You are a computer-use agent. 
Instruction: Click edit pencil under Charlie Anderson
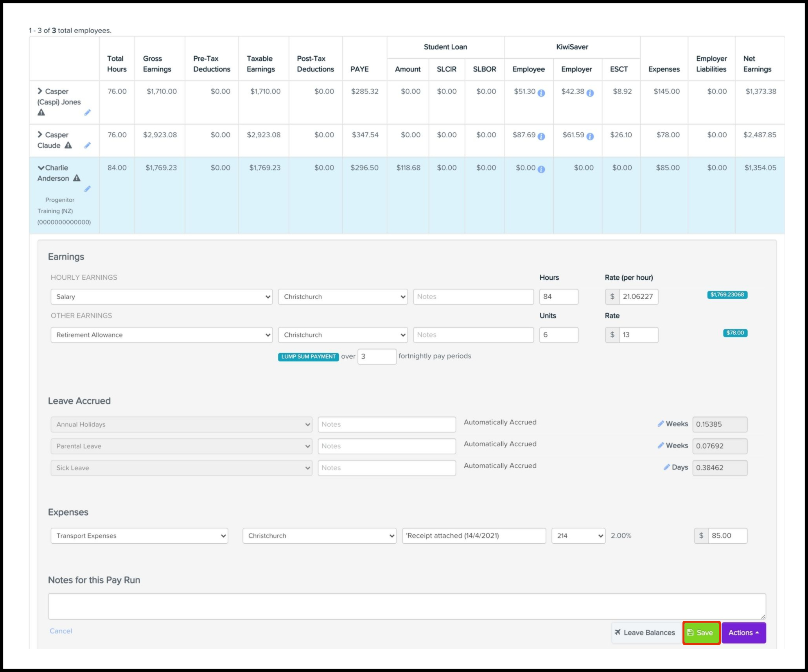(x=87, y=189)
